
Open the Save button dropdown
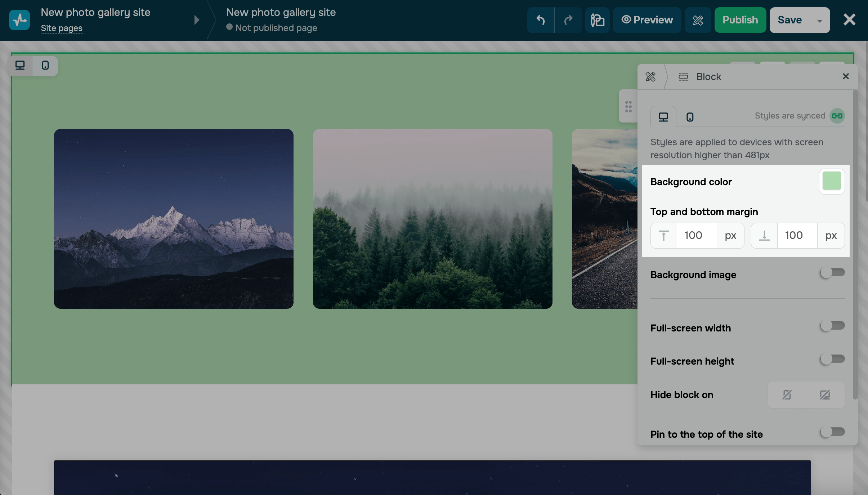point(820,20)
